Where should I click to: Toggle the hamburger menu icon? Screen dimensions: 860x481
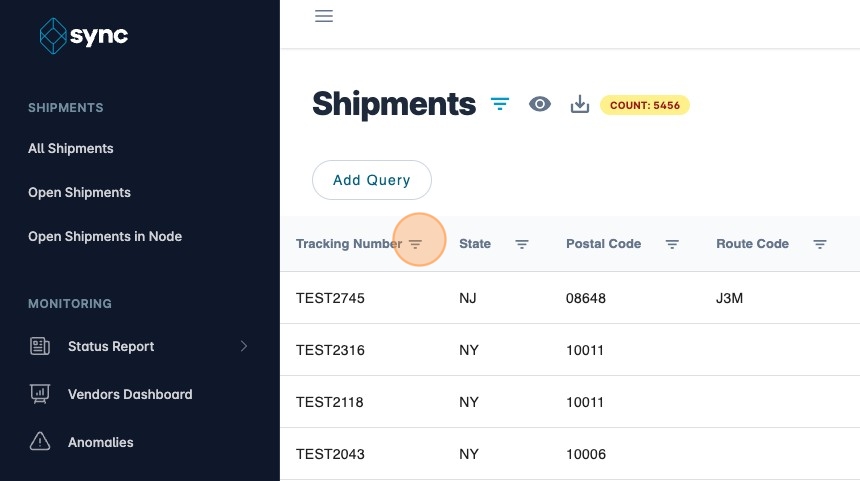click(x=323, y=16)
